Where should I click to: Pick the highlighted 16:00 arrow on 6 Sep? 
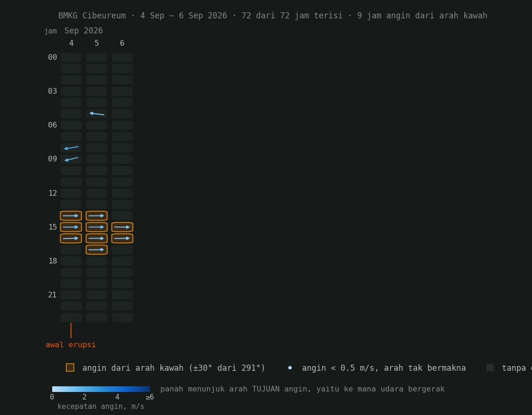[122, 238]
